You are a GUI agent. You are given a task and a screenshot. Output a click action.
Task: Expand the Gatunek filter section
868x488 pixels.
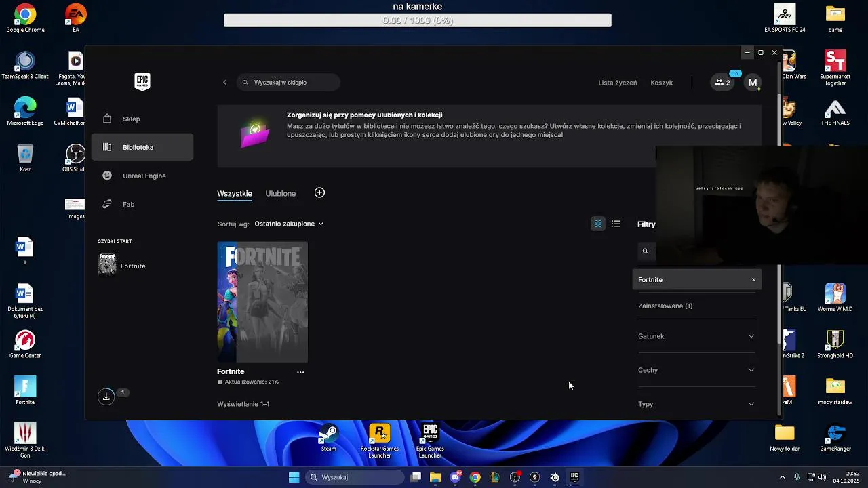(x=696, y=336)
